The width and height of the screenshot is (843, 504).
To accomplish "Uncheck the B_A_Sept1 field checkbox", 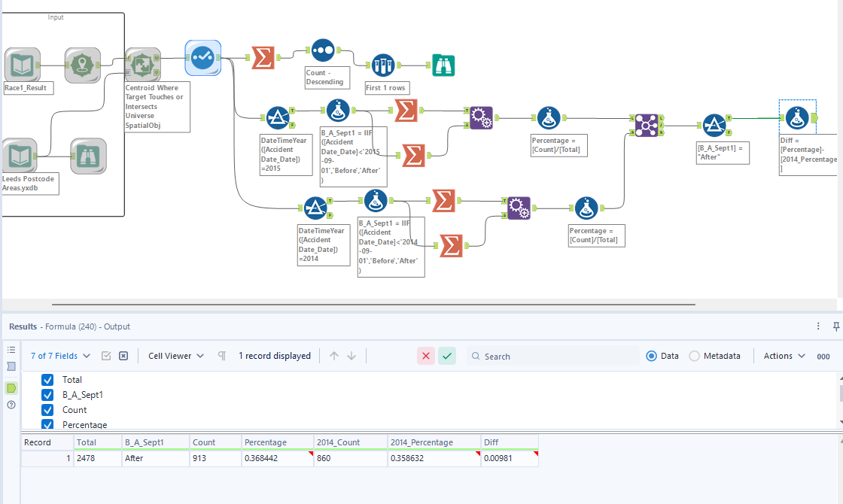I will [x=47, y=394].
